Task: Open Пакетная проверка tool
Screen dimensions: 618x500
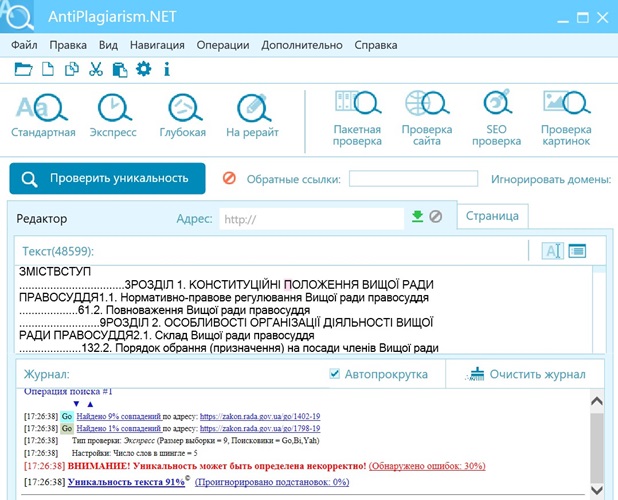Action: coord(357,118)
